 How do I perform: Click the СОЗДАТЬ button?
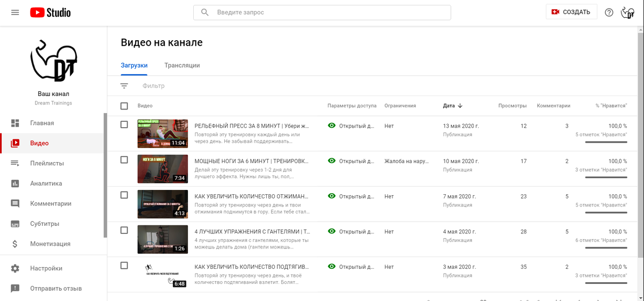572,12
